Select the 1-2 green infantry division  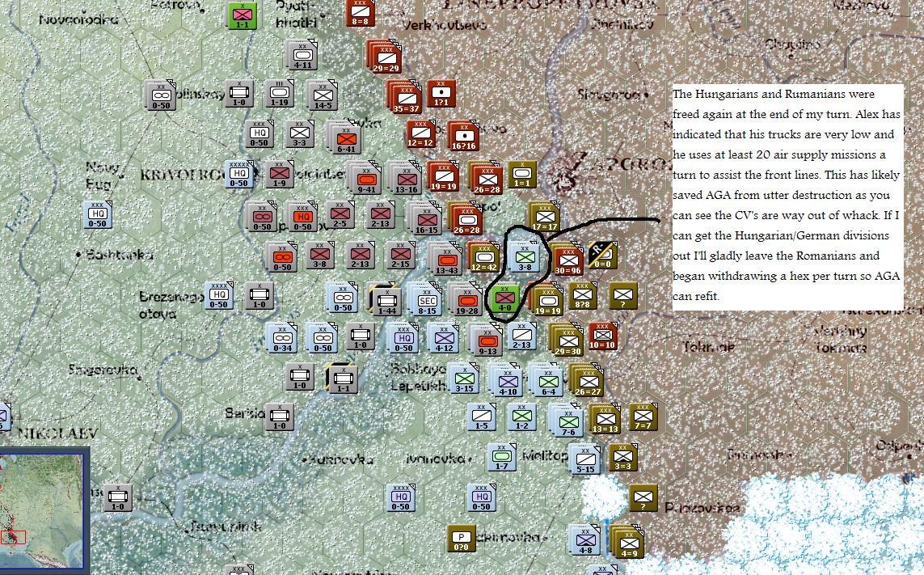pyautogui.click(x=521, y=417)
